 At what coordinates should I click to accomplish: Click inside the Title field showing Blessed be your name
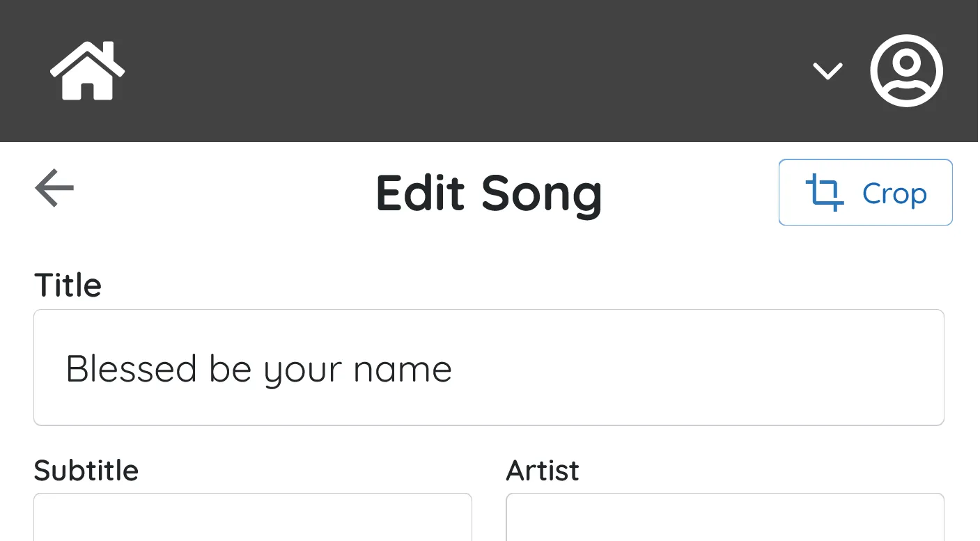point(488,367)
